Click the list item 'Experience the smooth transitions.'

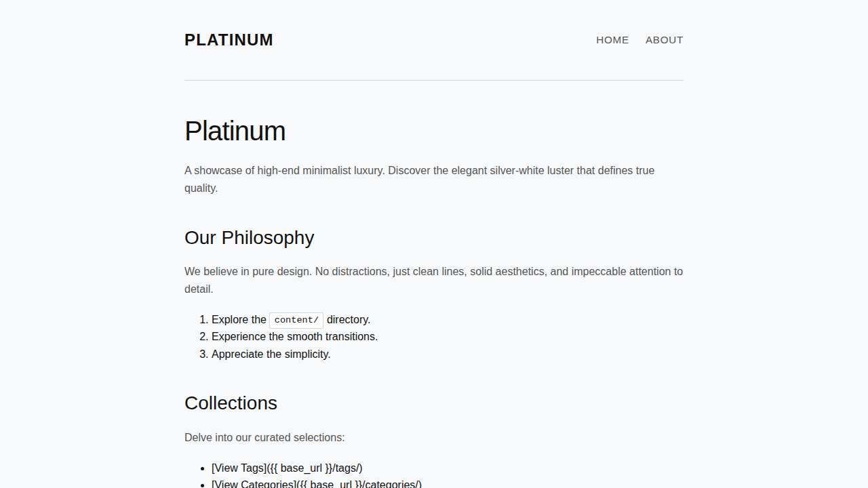pyautogui.click(x=294, y=337)
